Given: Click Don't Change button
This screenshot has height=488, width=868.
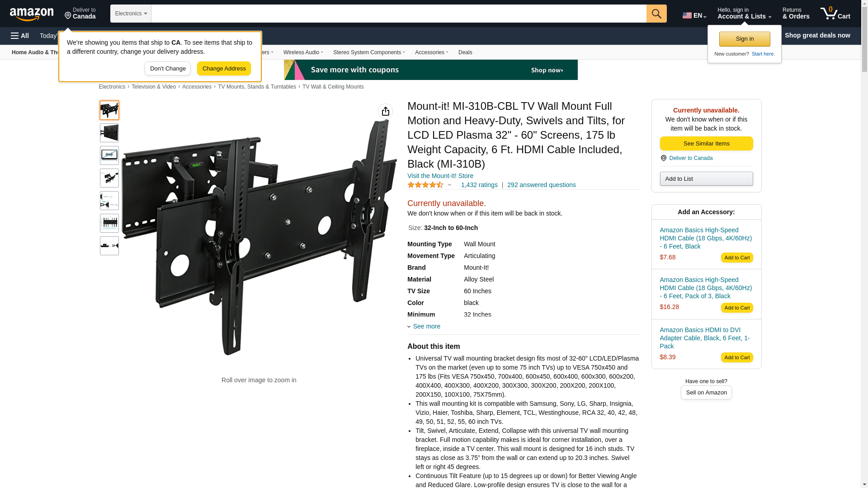Looking at the screenshot, I should click(168, 69).
